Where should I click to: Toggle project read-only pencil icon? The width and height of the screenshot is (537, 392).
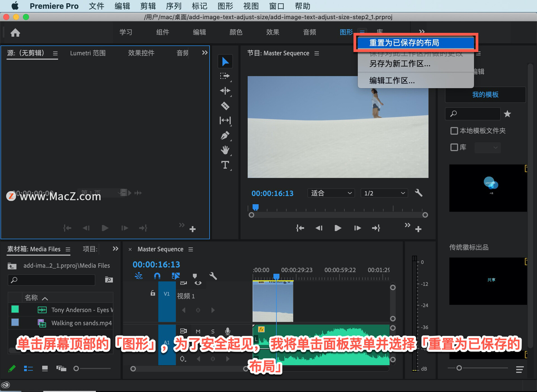[x=12, y=369]
